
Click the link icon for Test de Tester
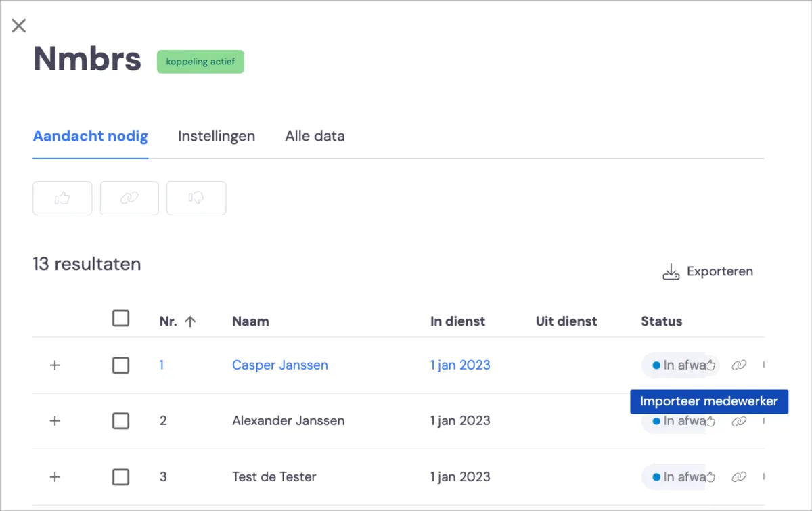tap(739, 477)
